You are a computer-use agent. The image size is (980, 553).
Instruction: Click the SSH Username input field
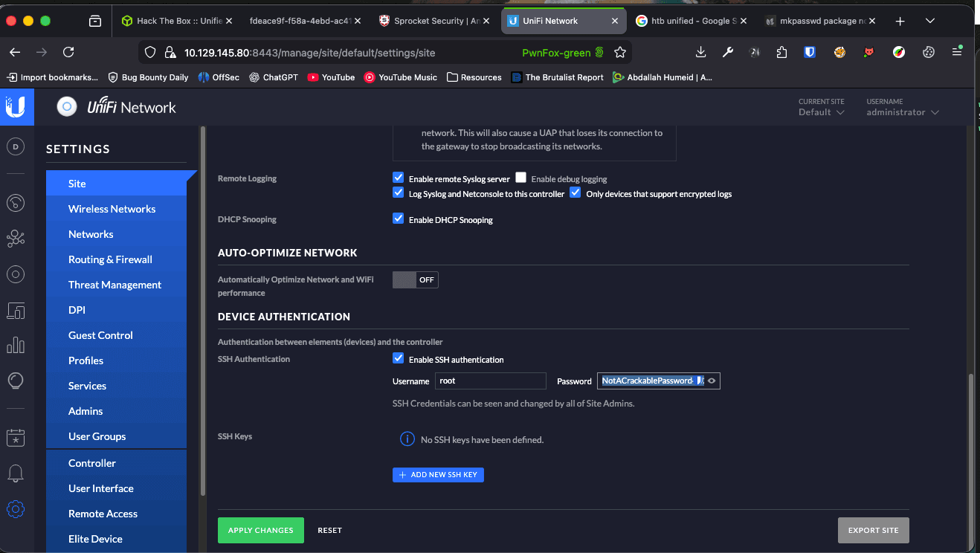pyautogui.click(x=491, y=381)
